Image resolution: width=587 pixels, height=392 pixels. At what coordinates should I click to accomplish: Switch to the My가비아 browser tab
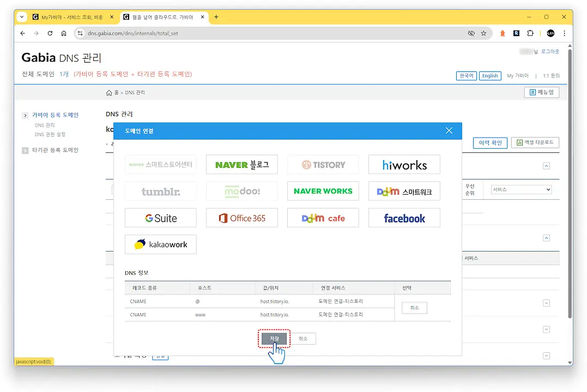[x=72, y=17]
